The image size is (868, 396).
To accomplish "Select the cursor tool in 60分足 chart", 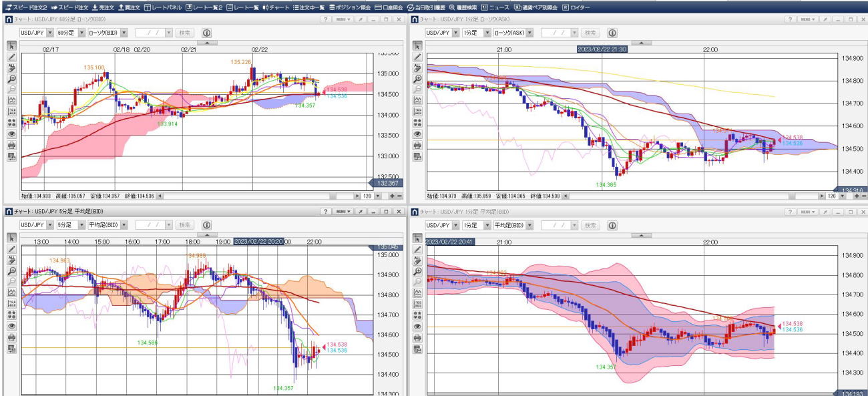I will coord(11,46).
